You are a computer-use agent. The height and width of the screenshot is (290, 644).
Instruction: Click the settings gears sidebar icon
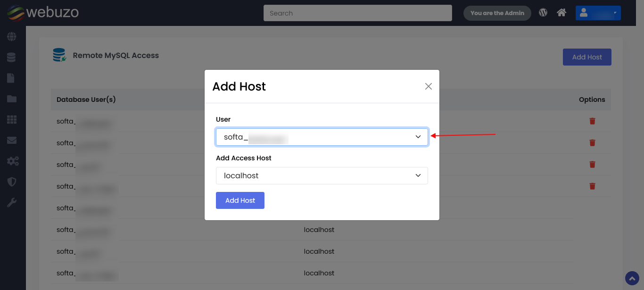(x=12, y=161)
